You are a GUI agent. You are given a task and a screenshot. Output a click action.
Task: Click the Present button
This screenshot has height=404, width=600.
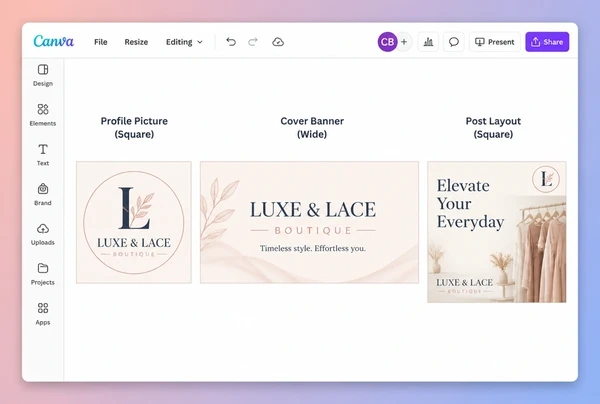tap(495, 42)
